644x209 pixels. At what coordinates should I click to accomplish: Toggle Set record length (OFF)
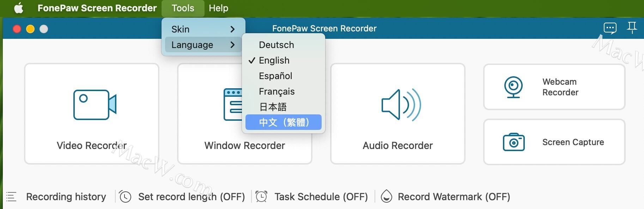click(192, 197)
